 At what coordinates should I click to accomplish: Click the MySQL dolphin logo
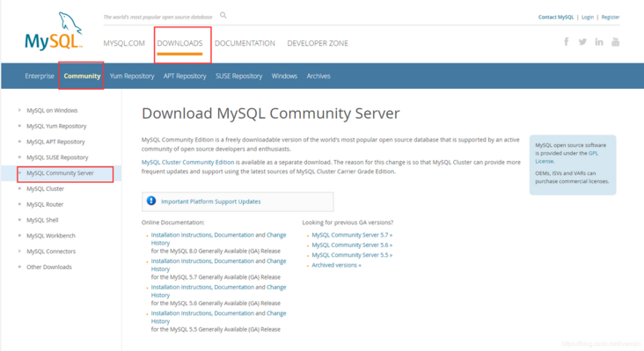[54, 31]
